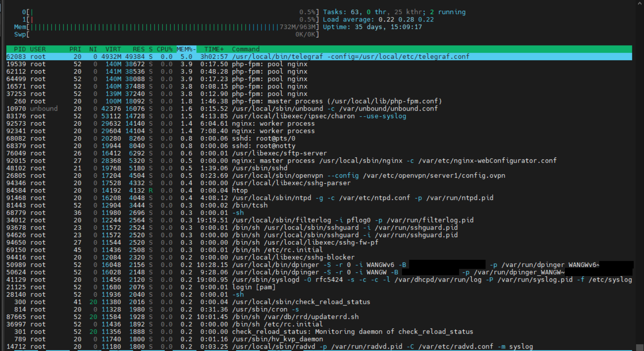Select the filterlog pflog0 process row

click(319, 220)
